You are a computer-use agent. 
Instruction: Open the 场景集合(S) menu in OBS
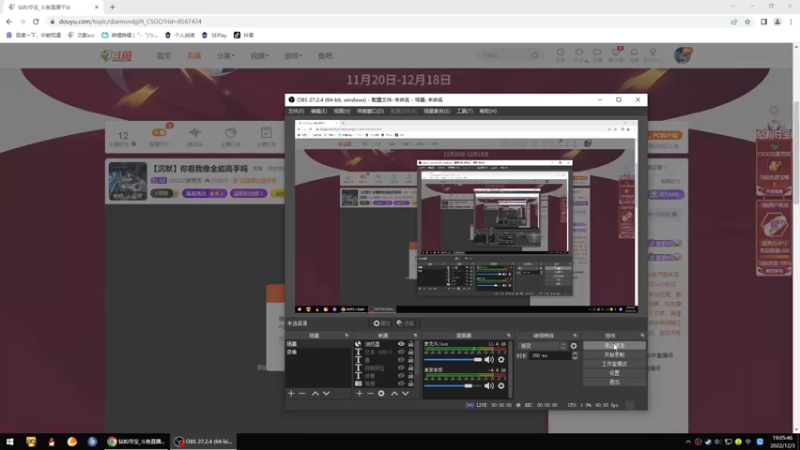pyautogui.click(x=437, y=111)
